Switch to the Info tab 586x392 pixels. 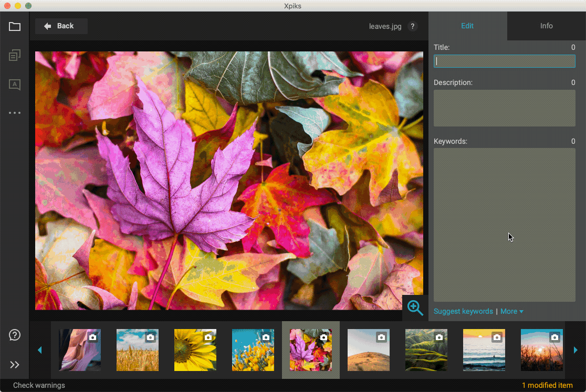[x=546, y=26]
